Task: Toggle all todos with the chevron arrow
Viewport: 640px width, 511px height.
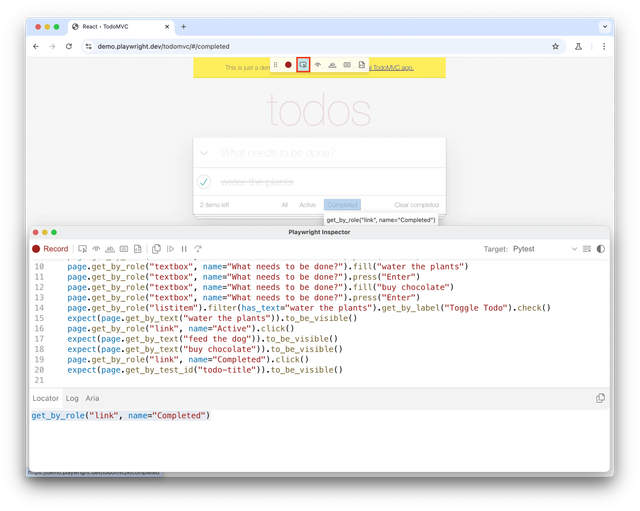Action: pyautogui.click(x=204, y=153)
